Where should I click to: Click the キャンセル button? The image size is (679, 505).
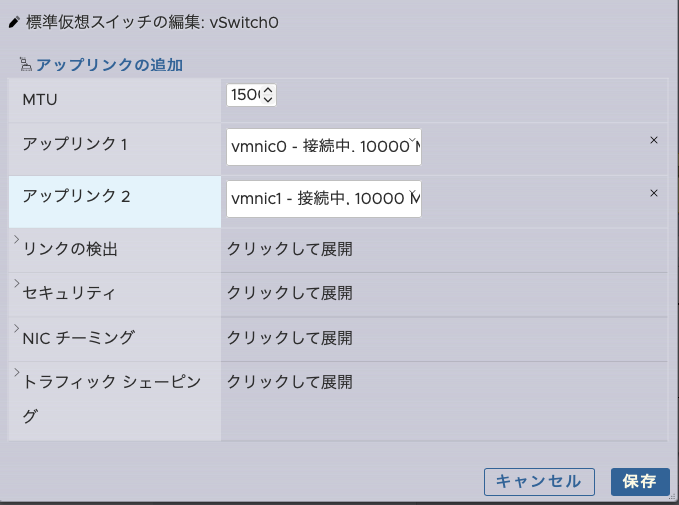point(539,482)
